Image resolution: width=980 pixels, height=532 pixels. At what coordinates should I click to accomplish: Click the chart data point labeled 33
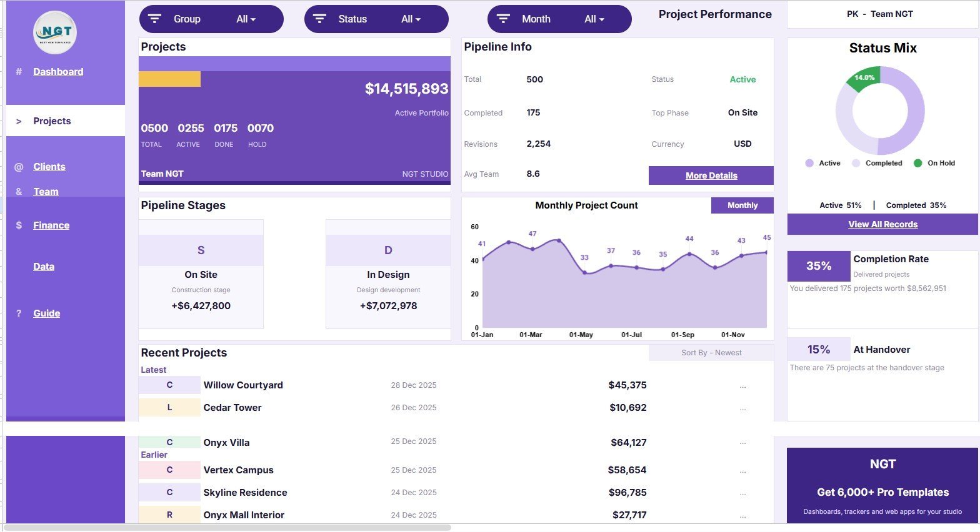click(x=584, y=272)
